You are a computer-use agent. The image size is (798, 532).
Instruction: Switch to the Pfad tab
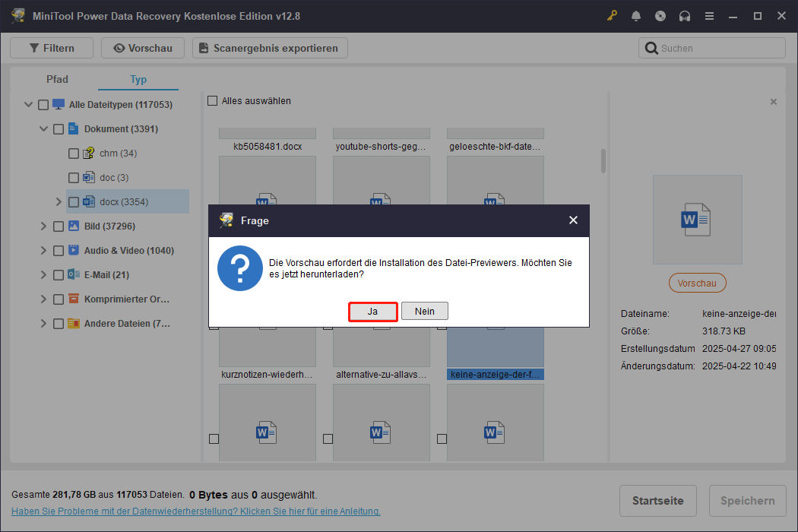tap(57, 79)
